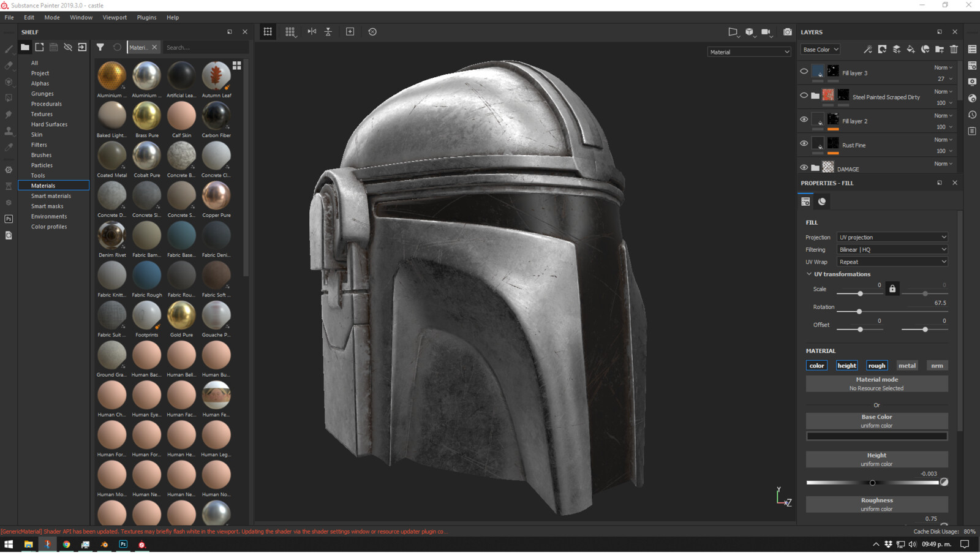Toggle the scale lock icon

pos(892,289)
